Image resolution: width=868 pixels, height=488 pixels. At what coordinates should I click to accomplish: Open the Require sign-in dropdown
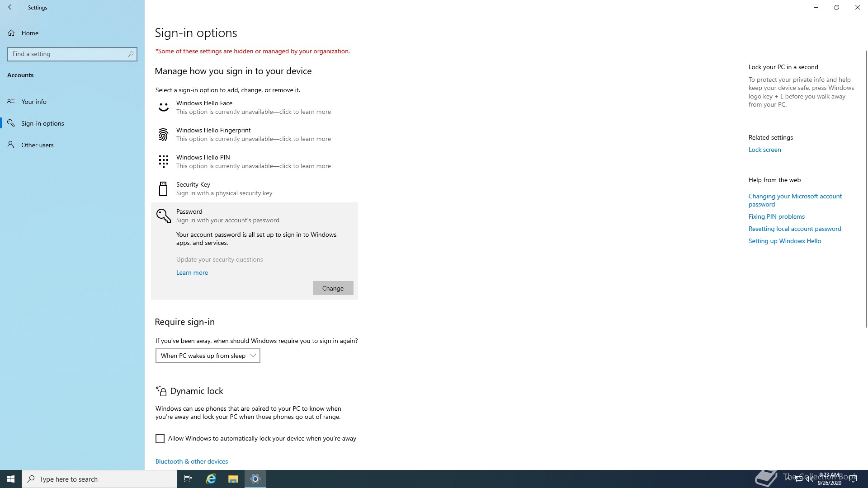pos(208,356)
